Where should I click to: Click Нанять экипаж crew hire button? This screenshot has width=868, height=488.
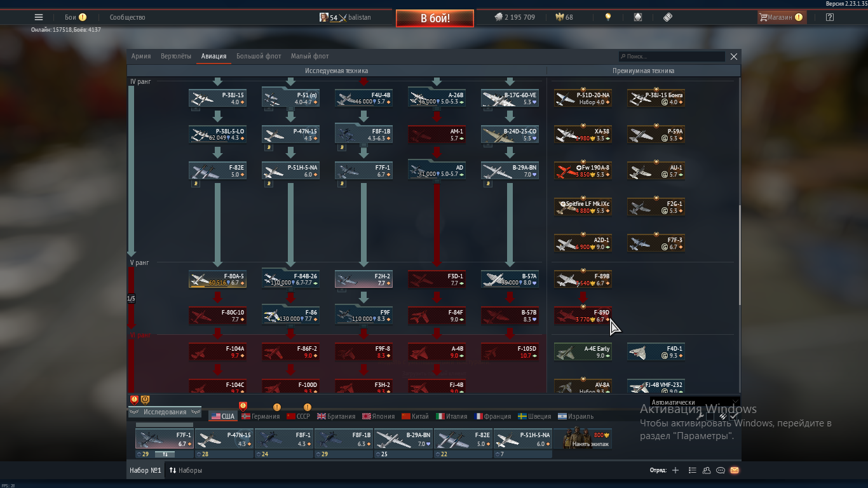tap(583, 439)
